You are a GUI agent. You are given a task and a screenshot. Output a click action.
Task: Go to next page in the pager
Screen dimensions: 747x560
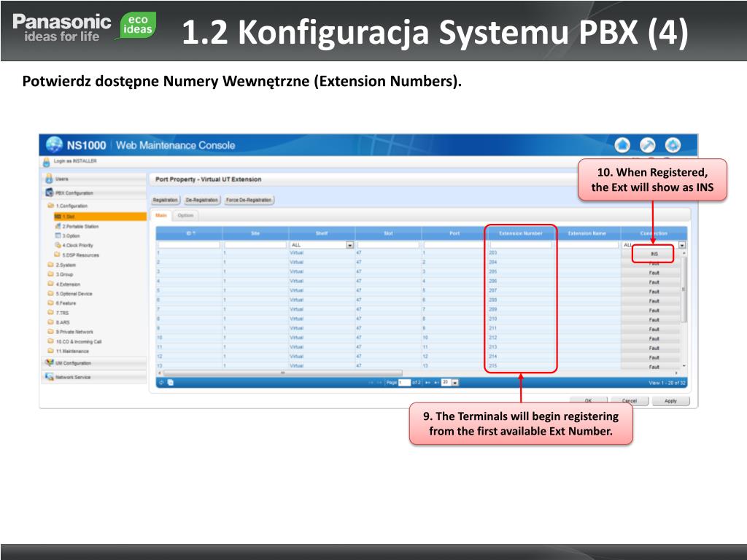pos(427,382)
